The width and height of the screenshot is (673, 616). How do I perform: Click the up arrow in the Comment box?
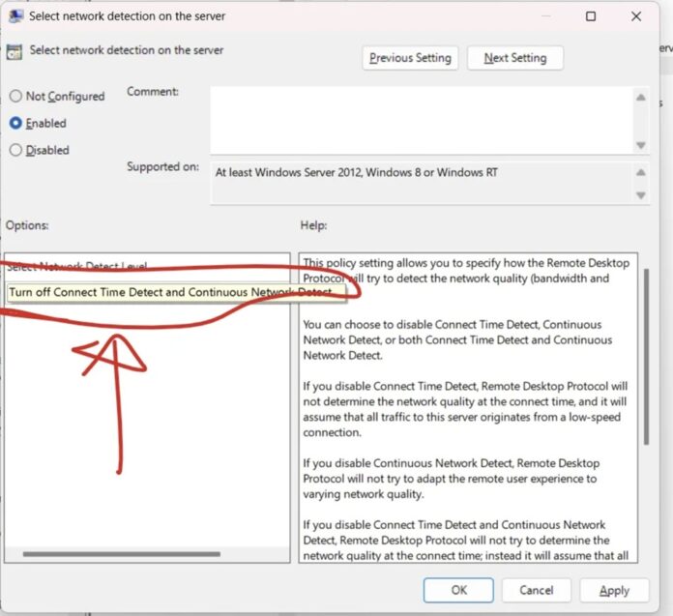point(640,97)
